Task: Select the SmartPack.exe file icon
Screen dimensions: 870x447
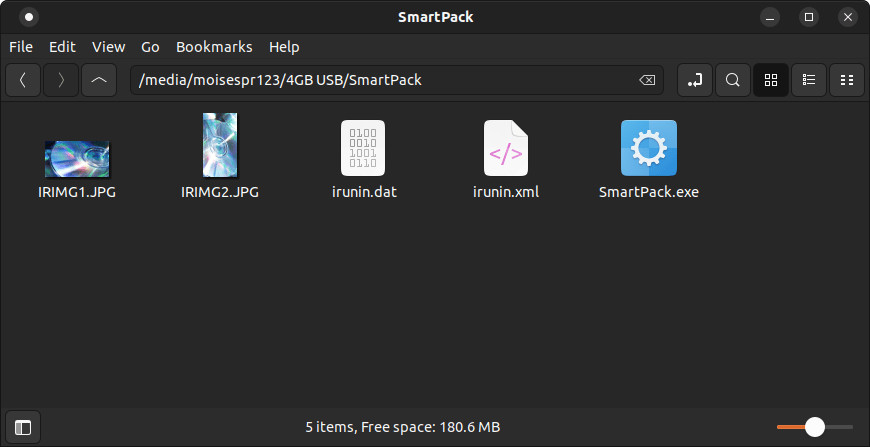Action: (x=648, y=148)
